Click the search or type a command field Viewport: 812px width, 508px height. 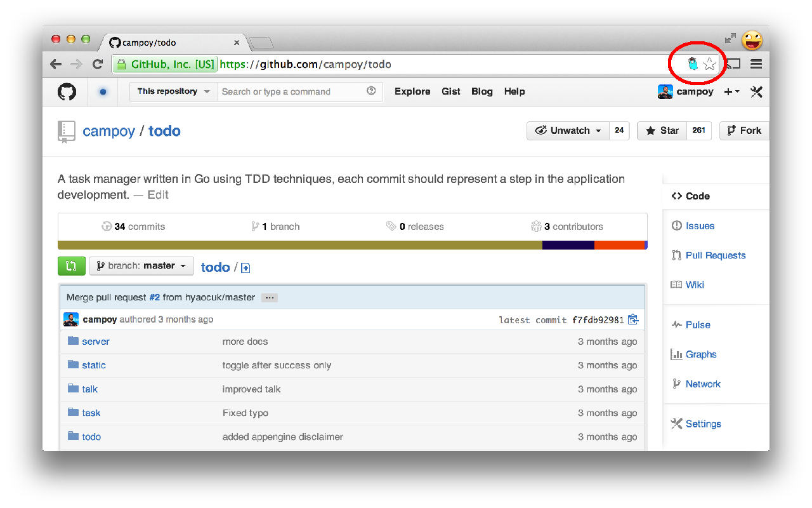click(300, 91)
